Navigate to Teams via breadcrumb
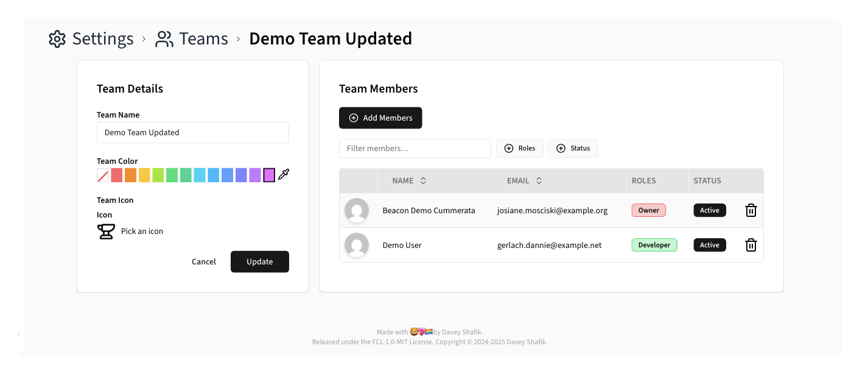The image size is (868, 382). pyautogui.click(x=203, y=38)
